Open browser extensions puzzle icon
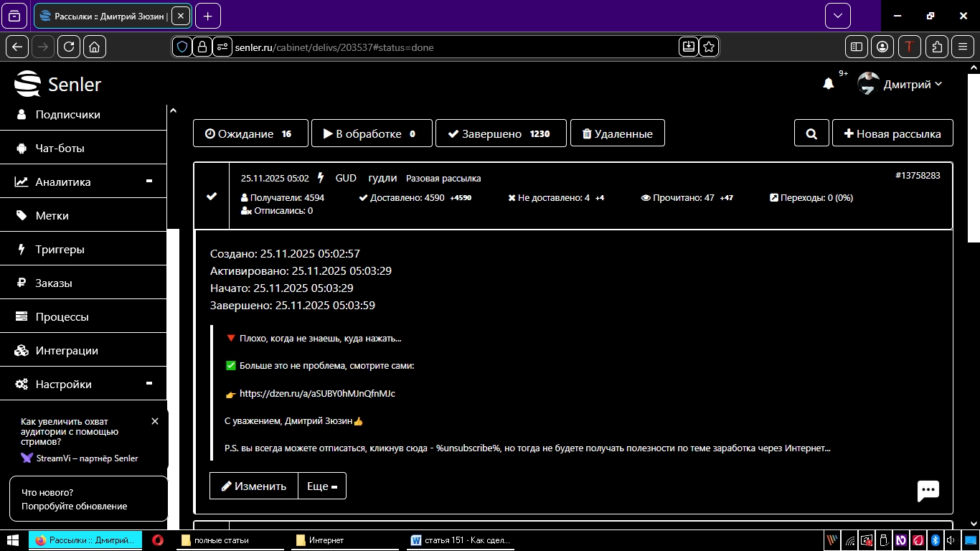The width and height of the screenshot is (980, 551). (x=937, y=47)
